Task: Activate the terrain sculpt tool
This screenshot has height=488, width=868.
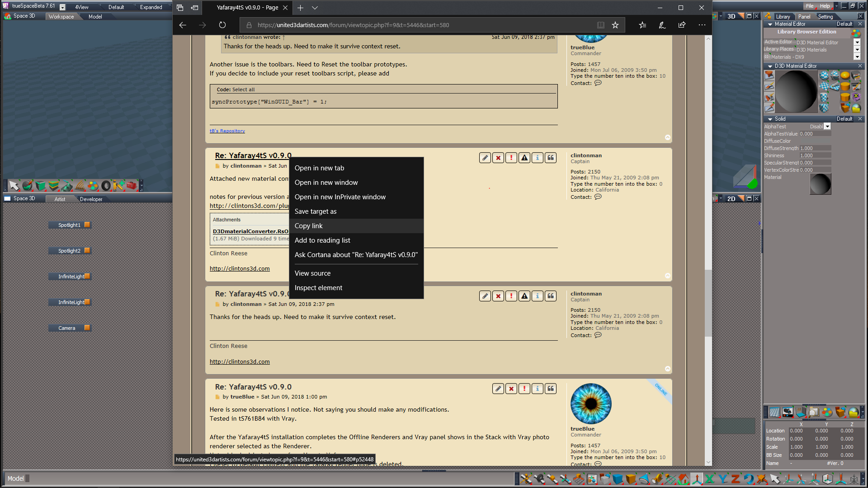Action: click(x=67, y=185)
